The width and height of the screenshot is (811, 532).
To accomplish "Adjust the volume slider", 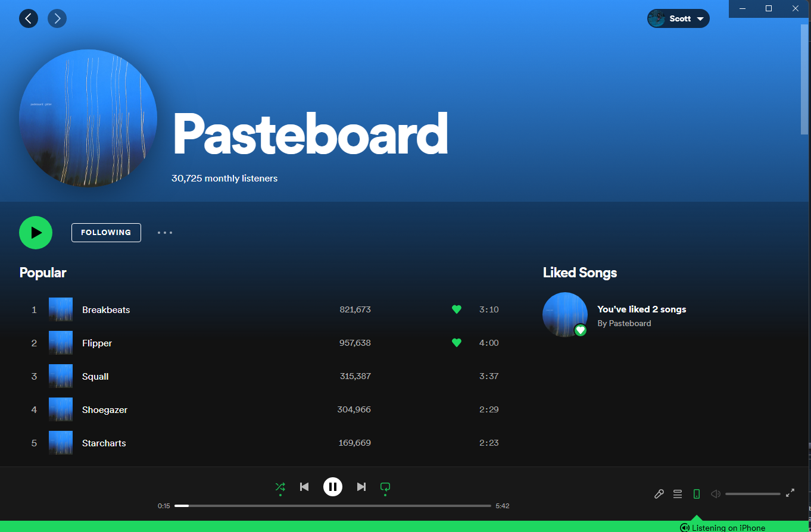I will click(753, 494).
